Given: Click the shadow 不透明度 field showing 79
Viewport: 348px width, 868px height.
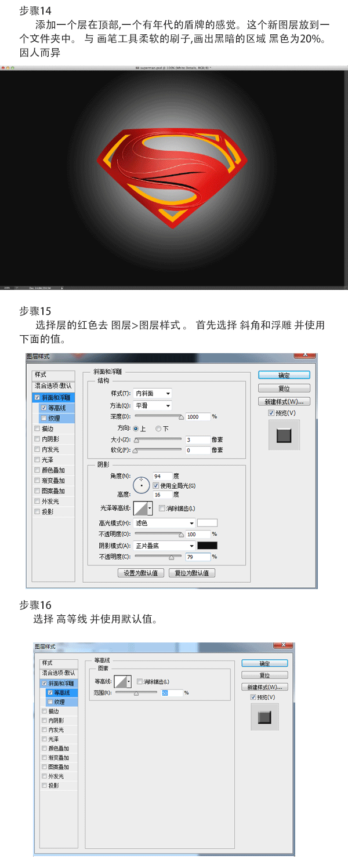Looking at the screenshot, I should tap(198, 557).
